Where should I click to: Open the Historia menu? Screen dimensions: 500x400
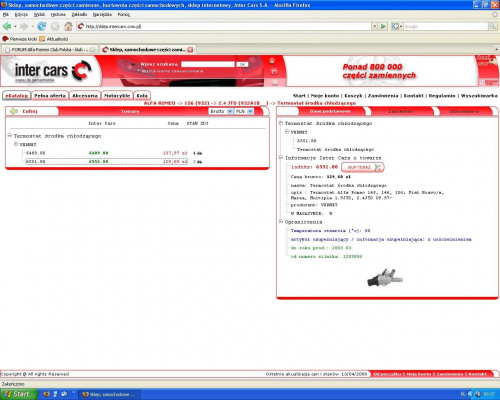pyautogui.click(x=58, y=14)
